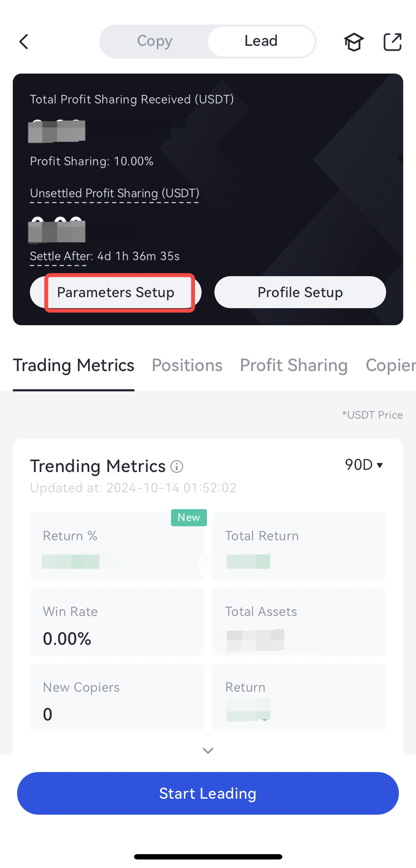Open the Profit Sharing tab
This screenshot has height=868, width=416.
294,365
